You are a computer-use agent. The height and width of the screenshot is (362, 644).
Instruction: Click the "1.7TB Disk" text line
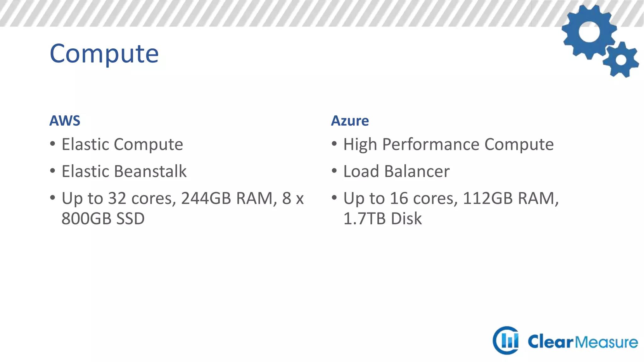click(382, 218)
